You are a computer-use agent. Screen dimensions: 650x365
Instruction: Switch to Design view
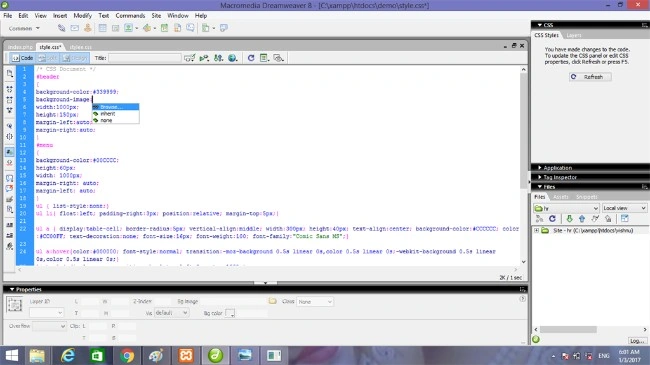(76, 58)
